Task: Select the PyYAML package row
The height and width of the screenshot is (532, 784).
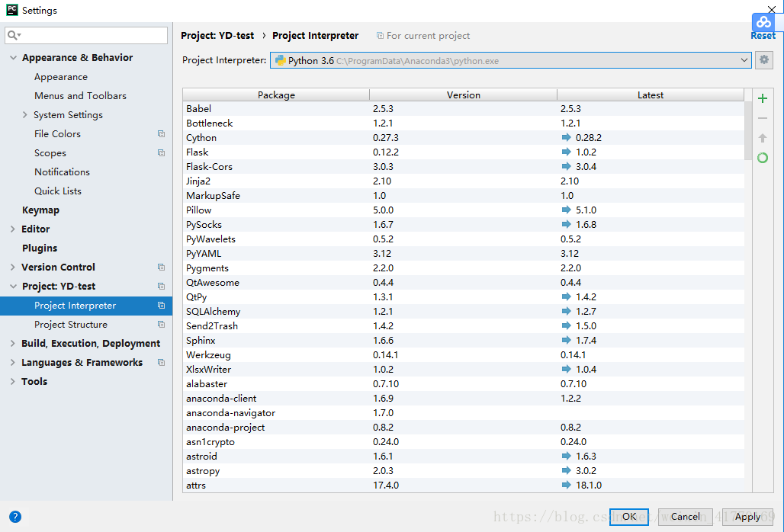Action: (464, 253)
